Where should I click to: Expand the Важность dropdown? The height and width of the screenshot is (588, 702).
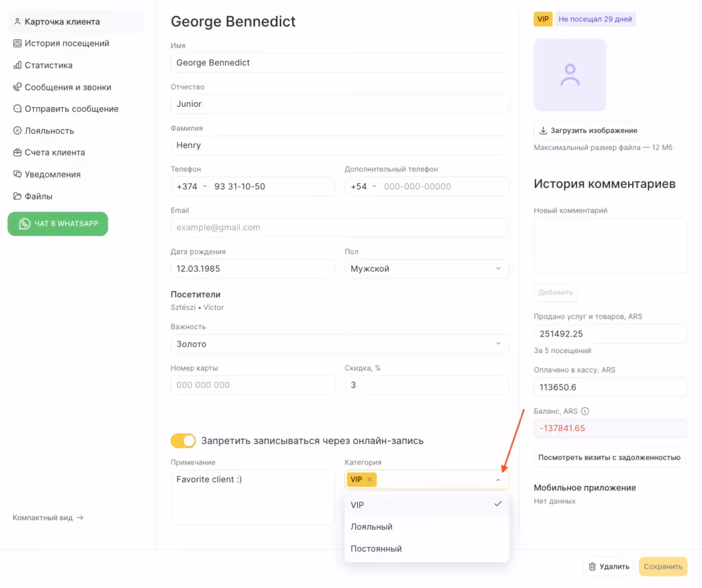pos(339,344)
